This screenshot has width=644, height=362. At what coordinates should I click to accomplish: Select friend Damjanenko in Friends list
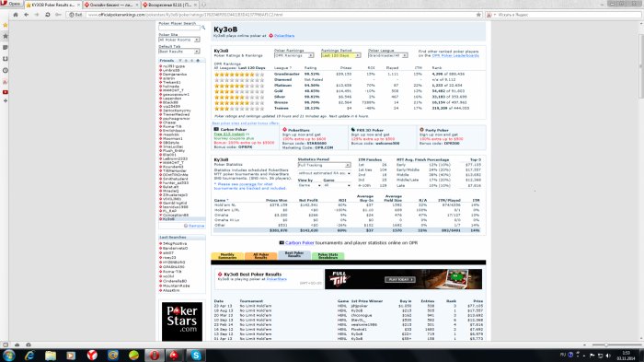pyautogui.click(x=175, y=75)
